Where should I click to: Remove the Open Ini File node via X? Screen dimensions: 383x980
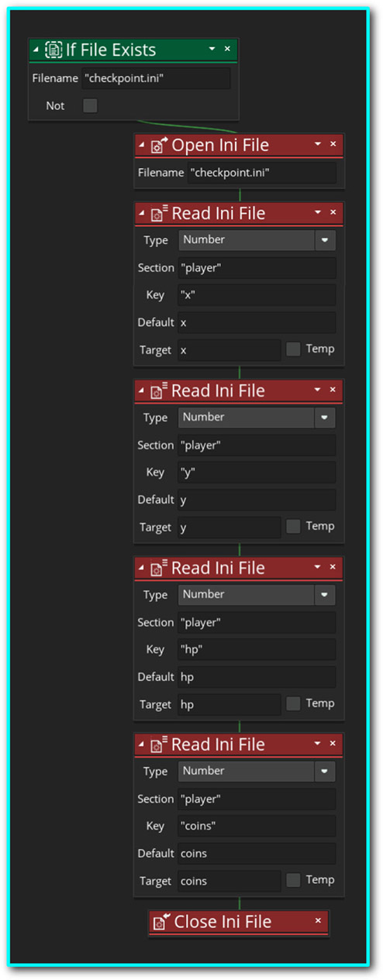[333, 144]
